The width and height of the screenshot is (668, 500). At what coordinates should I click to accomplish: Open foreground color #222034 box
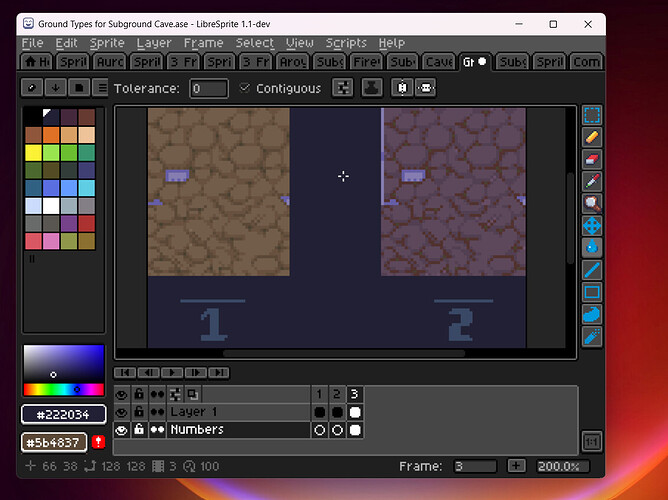coord(63,415)
